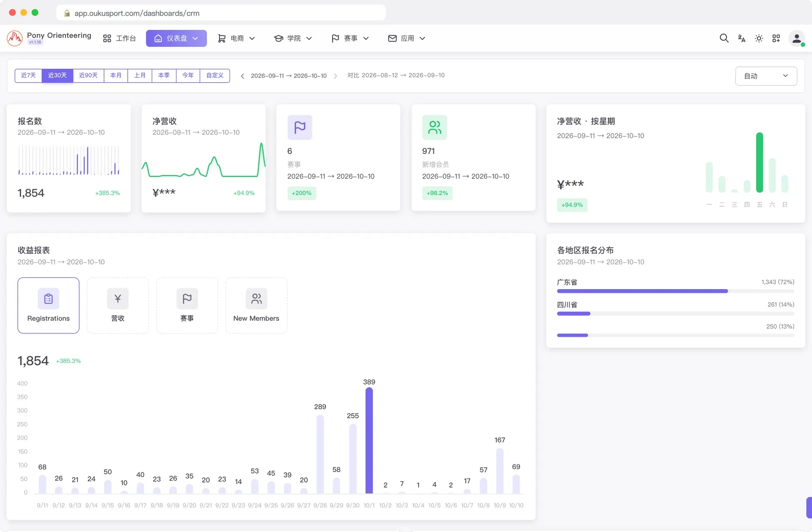
Task: Select the 上月 range option
Action: tap(140, 76)
